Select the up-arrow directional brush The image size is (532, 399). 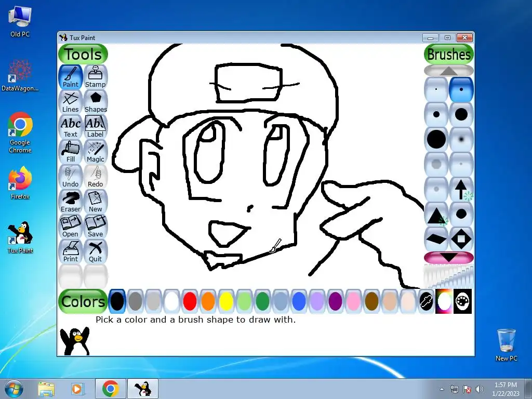click(461, 189)
